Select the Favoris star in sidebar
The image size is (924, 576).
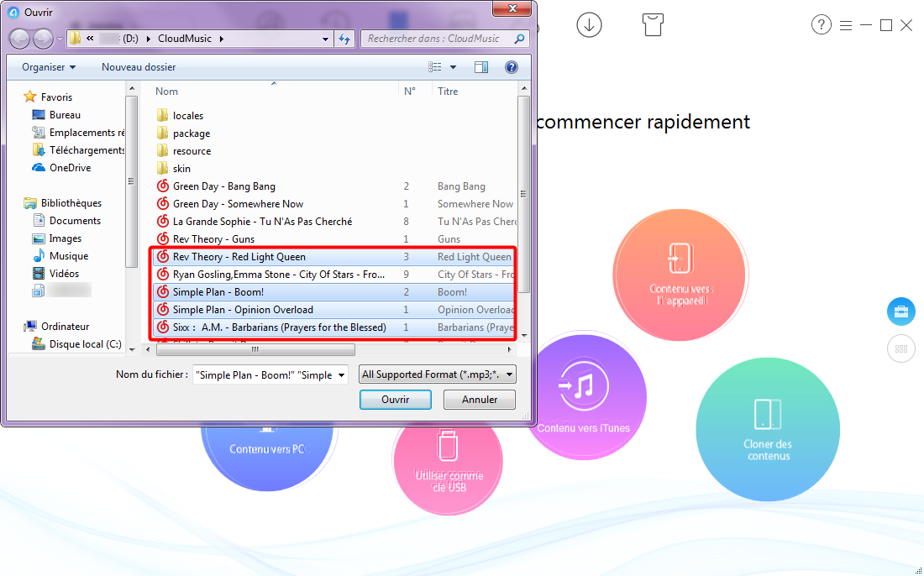coord(30,97)
